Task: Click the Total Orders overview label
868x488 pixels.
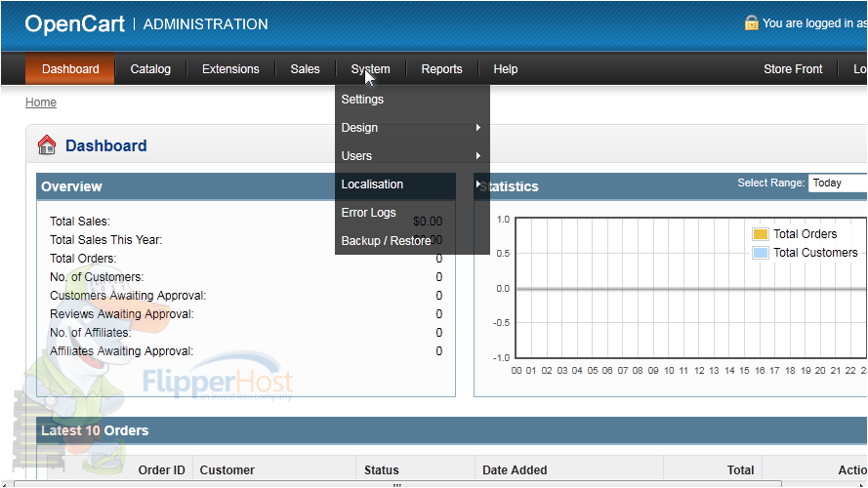Action: [x=83, y=259]
